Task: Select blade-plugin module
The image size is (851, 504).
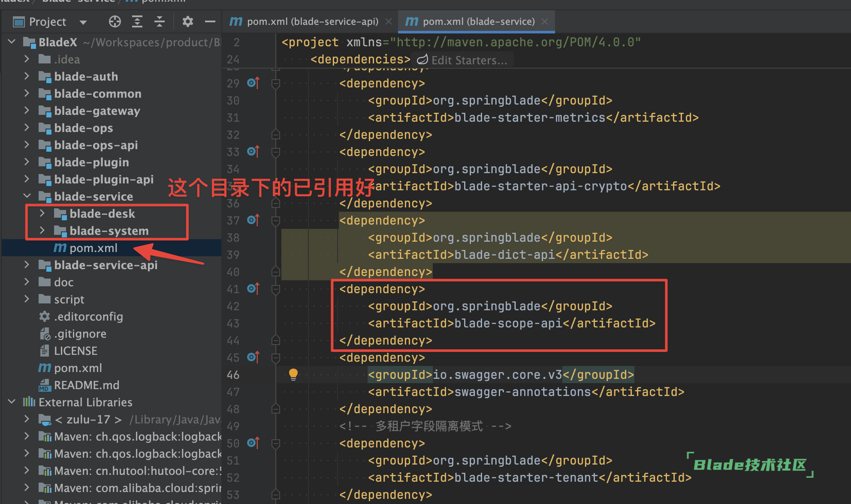Action: click(91, 162)
